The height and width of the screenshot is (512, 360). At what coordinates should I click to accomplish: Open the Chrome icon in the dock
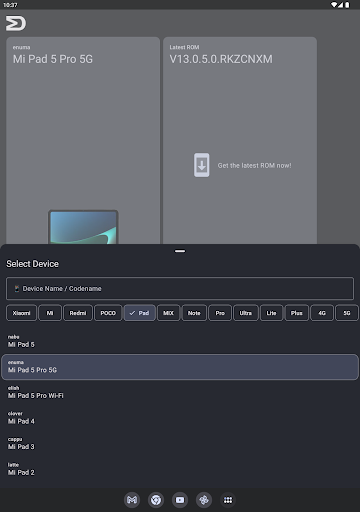(x=156, y=500)
